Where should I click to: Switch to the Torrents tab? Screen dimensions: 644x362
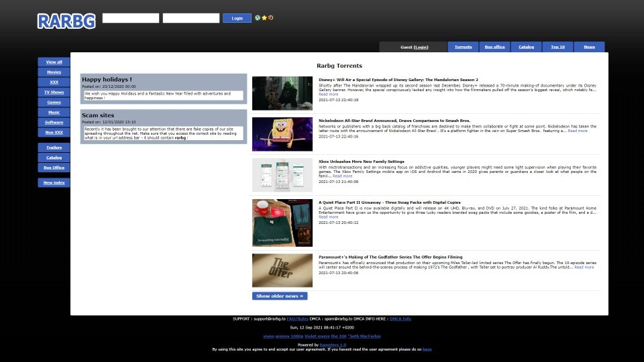point(463,47)
